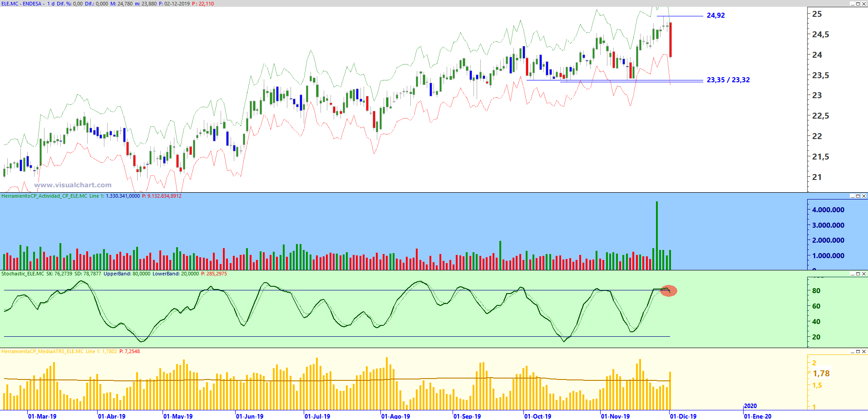This screenshot has height=419, width=868.
Task: Click the 1.000.000 volume axis label
Action: (x=829, y=255)
